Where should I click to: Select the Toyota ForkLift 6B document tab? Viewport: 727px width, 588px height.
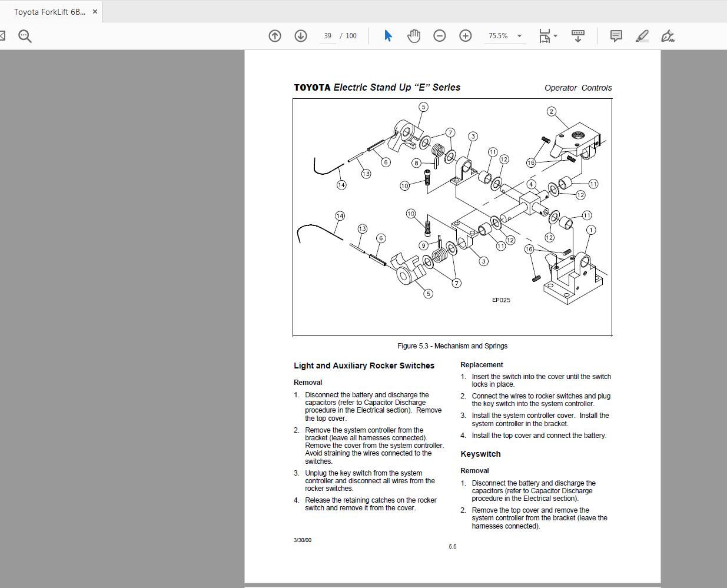(x=47, y=11)
